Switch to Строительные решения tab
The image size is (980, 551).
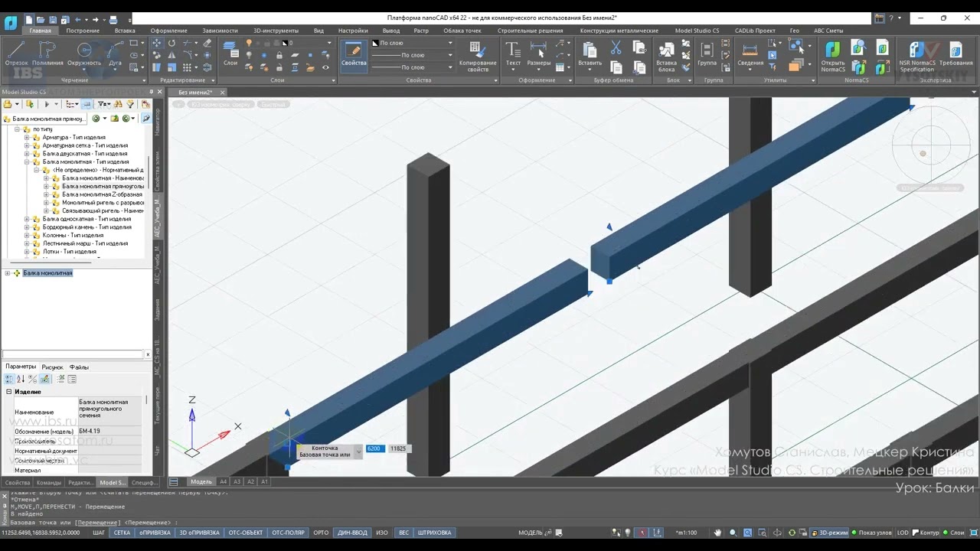pos(530,31)
